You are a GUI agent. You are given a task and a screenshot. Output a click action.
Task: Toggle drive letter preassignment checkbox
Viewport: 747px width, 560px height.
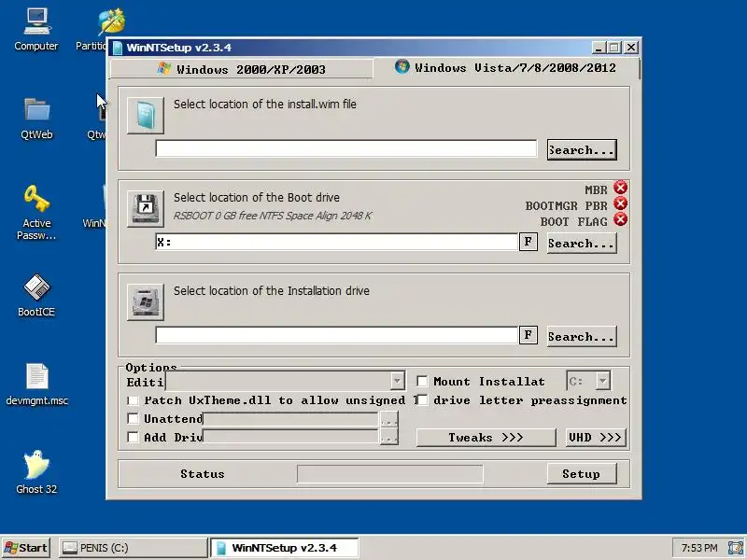[422, 400]
